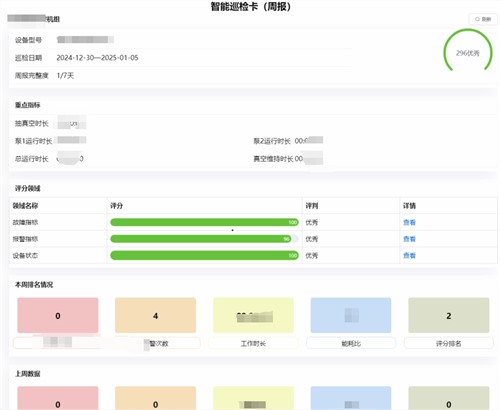
Task: Select this week's orange card showing 4
Action: (x=155, y=315)
